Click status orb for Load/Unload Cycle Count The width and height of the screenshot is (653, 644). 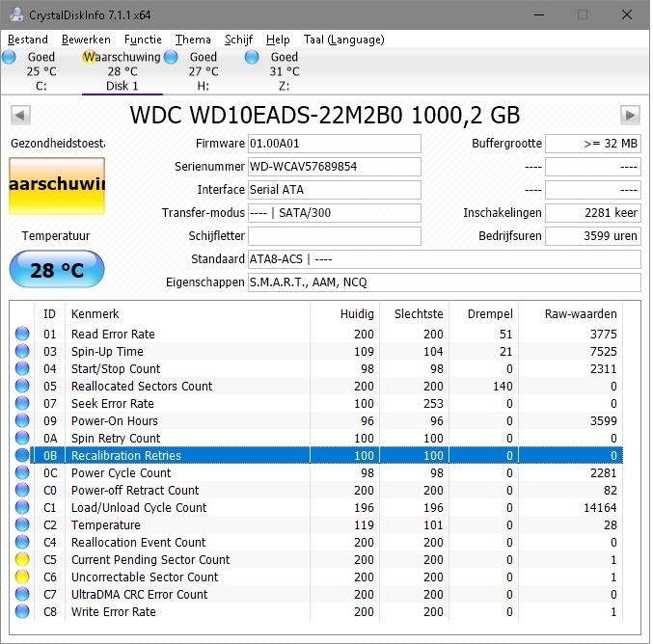(22, 507)
